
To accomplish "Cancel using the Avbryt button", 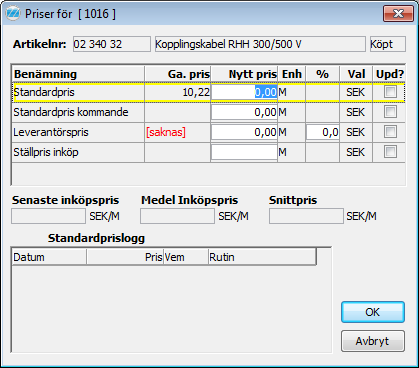I will tap(373, 341).
